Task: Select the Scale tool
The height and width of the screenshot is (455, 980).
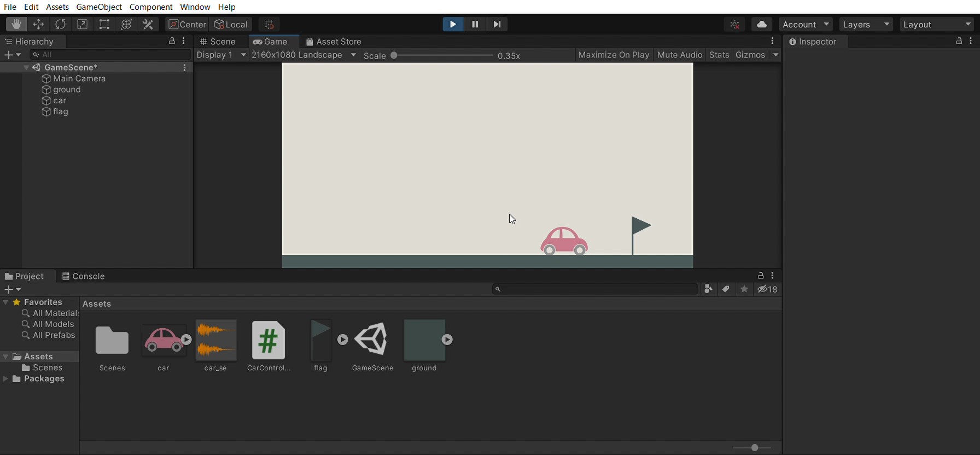Action: (x=82, y=25)
